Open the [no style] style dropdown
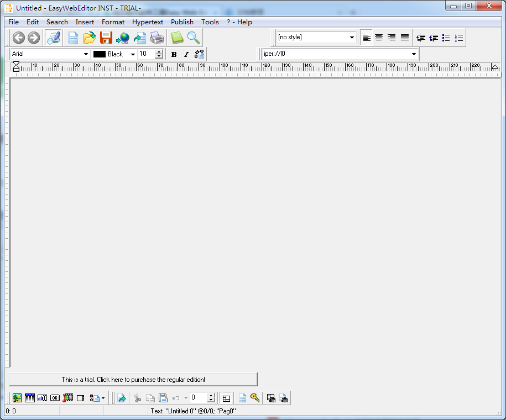The height and width of the screenshot is (420, 506). [352, 38]
